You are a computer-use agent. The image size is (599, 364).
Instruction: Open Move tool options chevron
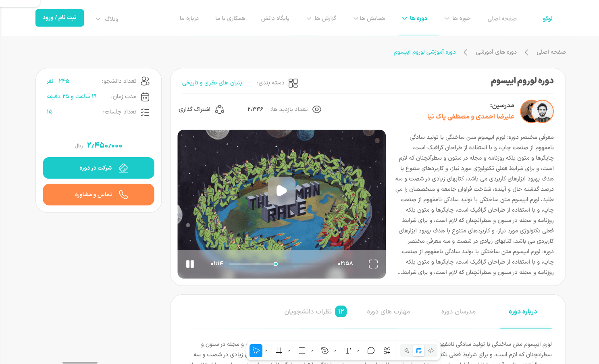point(266,351)
